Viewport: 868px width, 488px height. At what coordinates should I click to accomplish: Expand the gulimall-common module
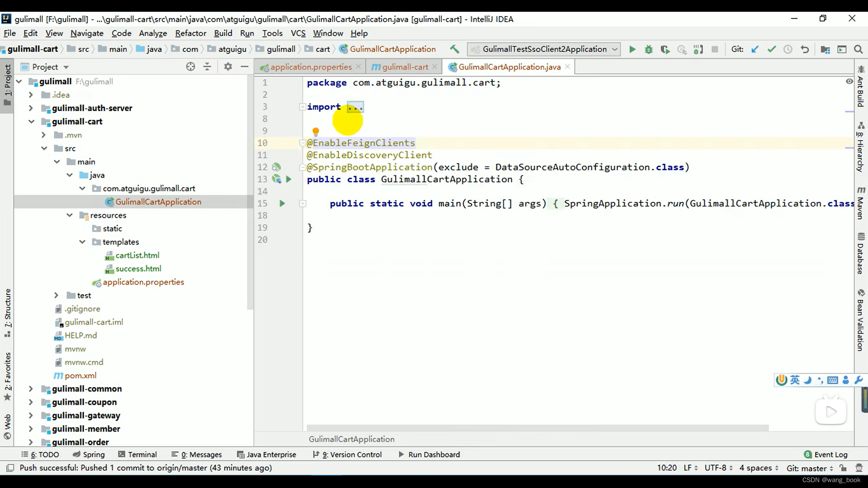coord(30,389)
